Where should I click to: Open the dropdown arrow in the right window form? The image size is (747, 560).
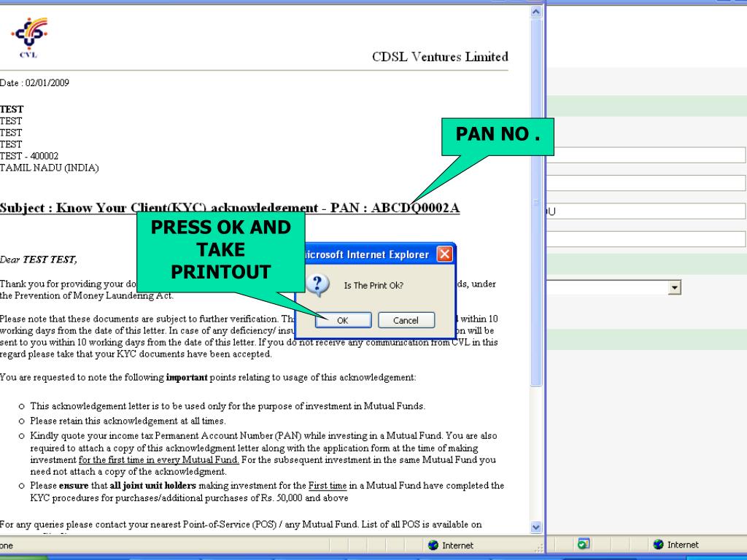click(674, 287)
